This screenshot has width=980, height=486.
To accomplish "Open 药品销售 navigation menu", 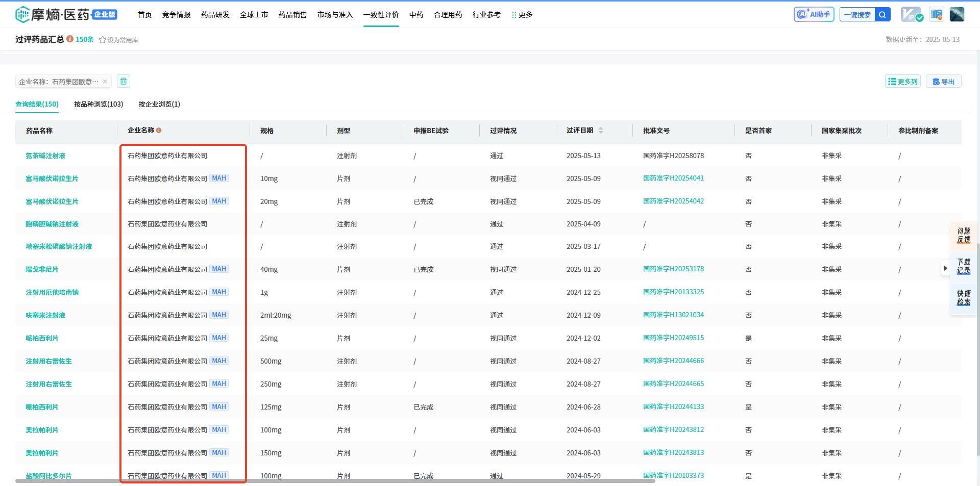I will click(x=293, y=15).
